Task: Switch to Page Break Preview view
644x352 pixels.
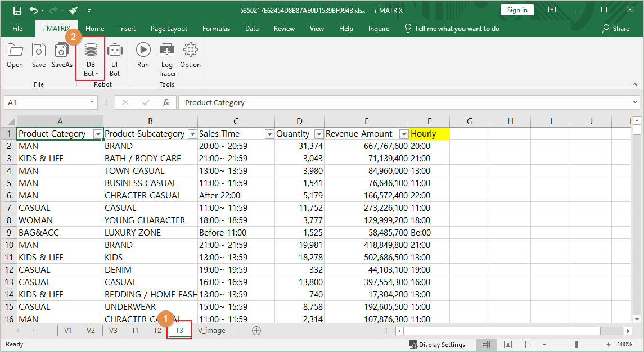Action: 528,344
